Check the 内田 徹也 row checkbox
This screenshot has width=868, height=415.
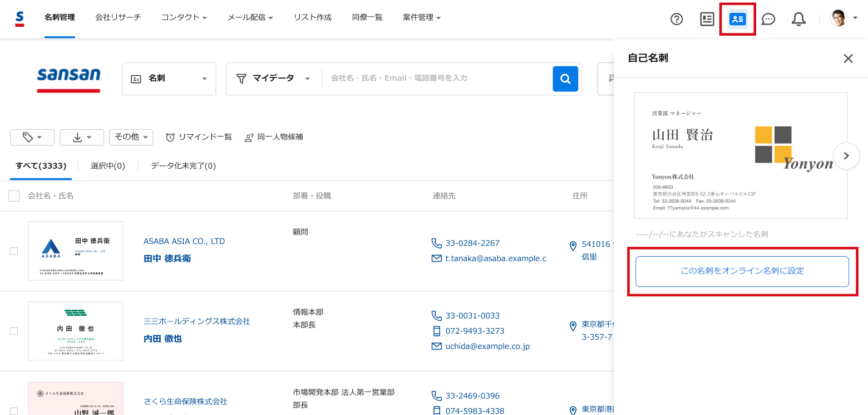14,331
